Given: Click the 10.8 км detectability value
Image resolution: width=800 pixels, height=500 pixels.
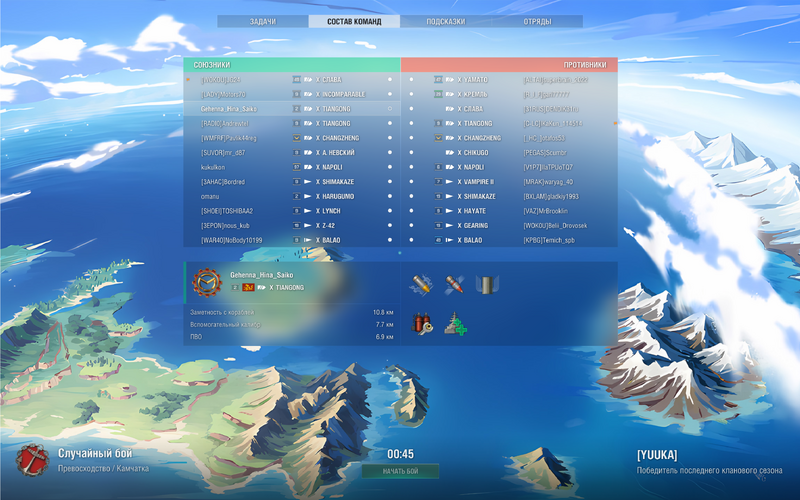Looking at the screenshot, I should point(383,312).
